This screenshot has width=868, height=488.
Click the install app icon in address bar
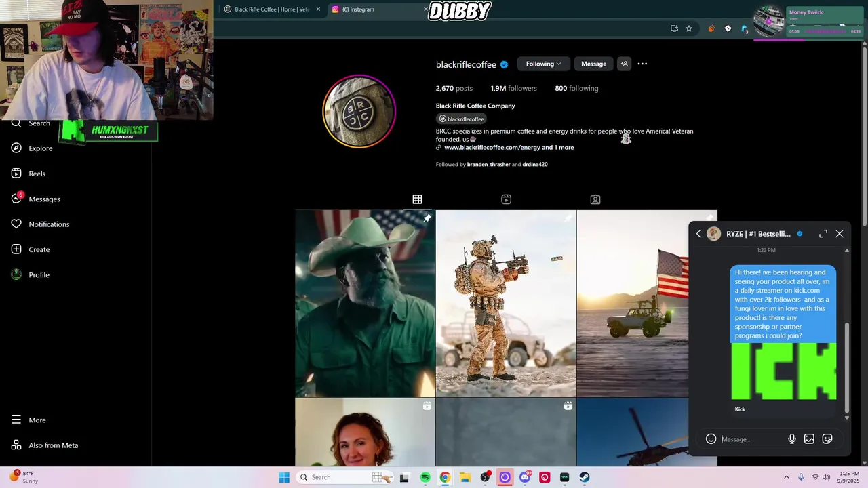tap(674, 28)
